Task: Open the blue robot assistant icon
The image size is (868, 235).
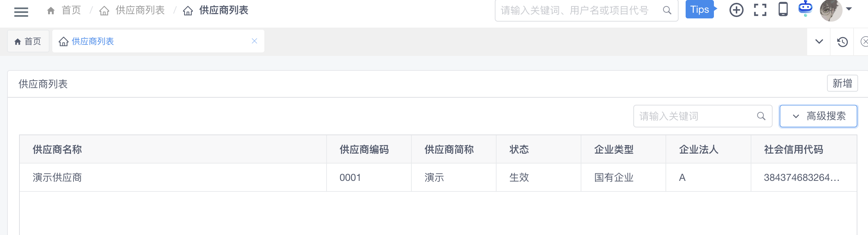Action: pyautogui.click(x=805, y=8)
